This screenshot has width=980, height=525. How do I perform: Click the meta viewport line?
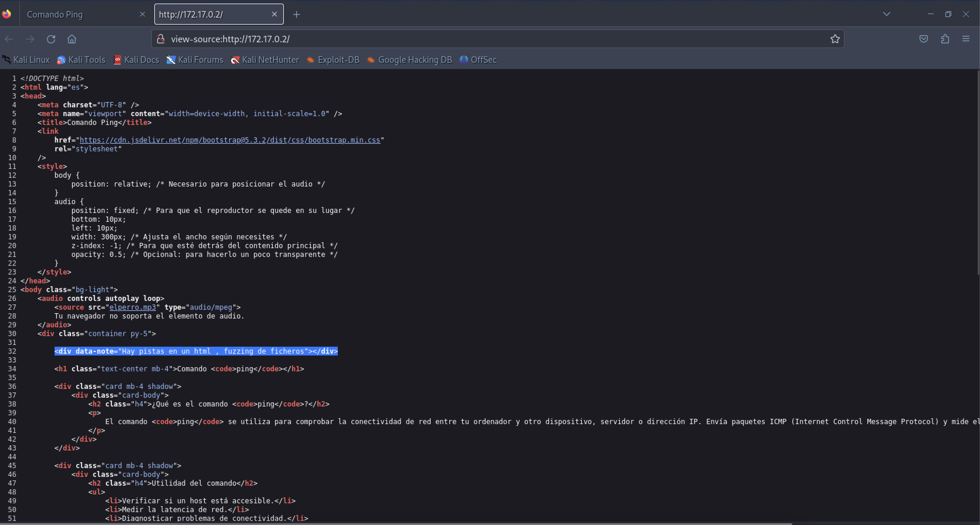190,114
